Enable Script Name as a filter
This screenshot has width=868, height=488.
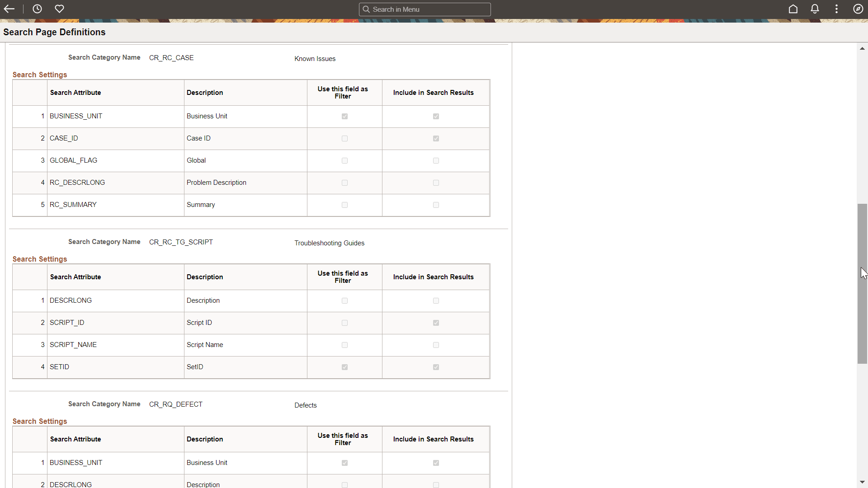coord(344,345)
